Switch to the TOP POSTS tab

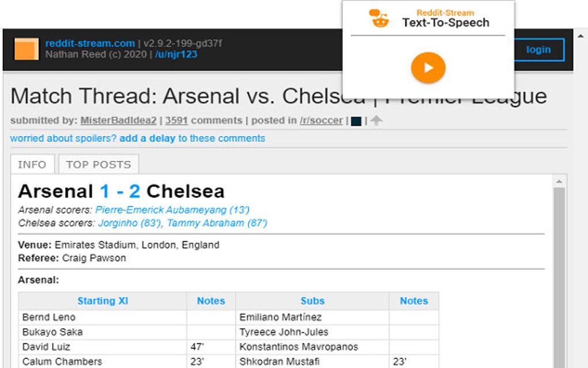99,164
